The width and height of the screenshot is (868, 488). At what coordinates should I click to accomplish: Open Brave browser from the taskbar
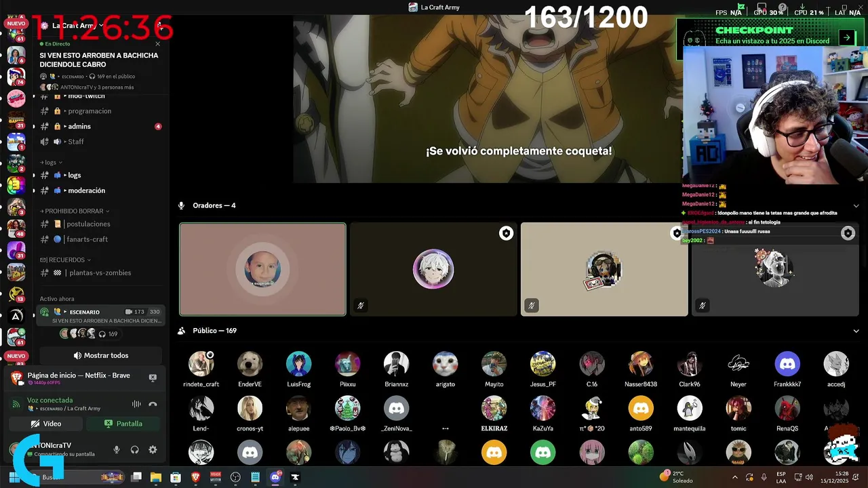[195, 477]
